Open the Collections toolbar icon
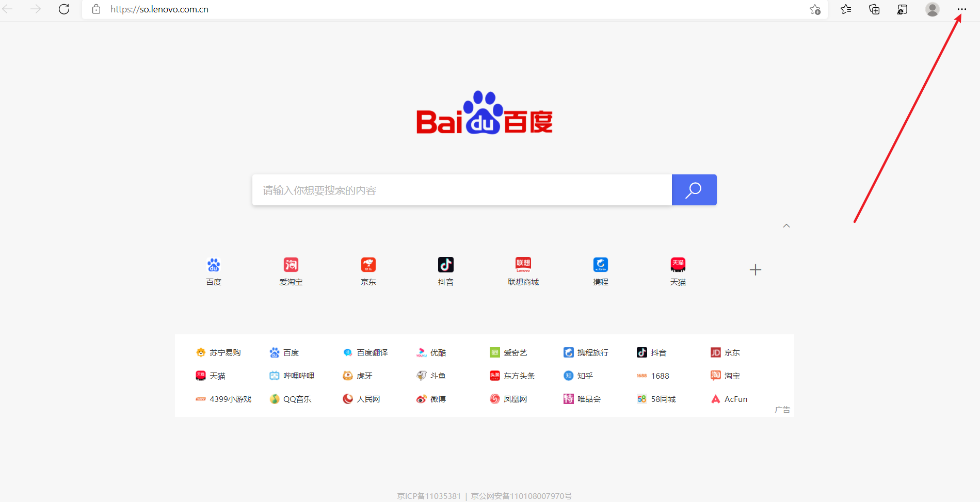 click(x=874, y=9)
